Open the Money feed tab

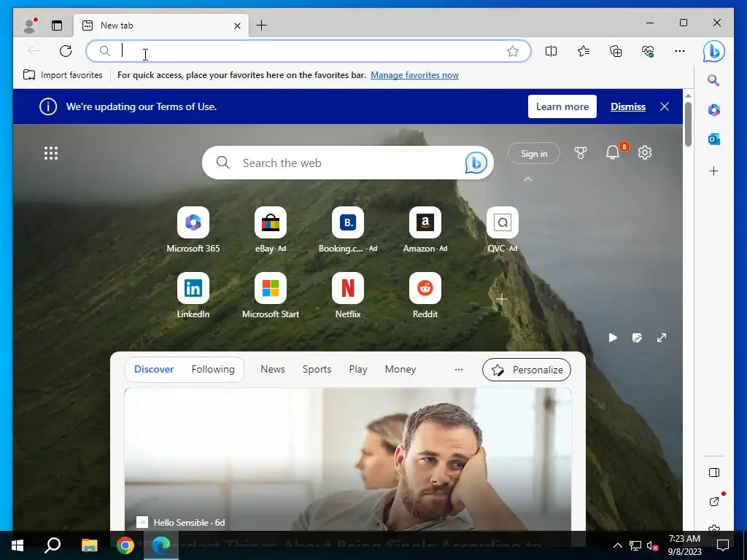click(400, 369)
